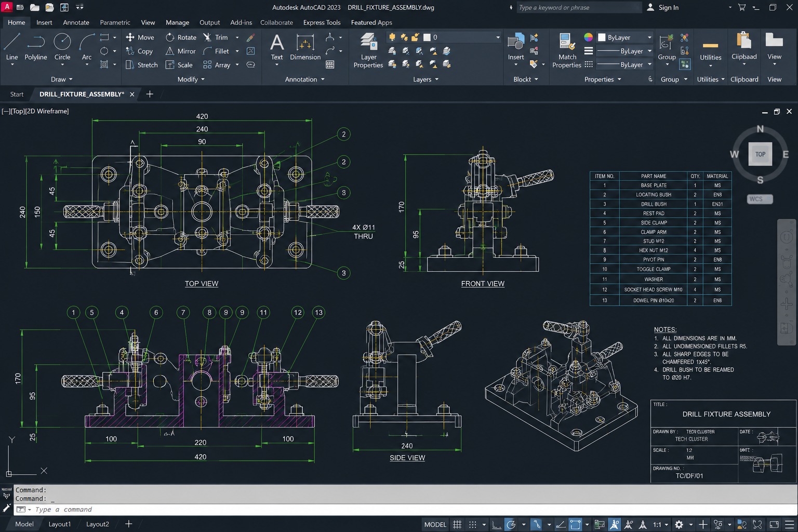Image resolution: width=798 pixels, height=532 pixels.
Task: Expand the Draw panel
Action: click(x=62, y=79)
